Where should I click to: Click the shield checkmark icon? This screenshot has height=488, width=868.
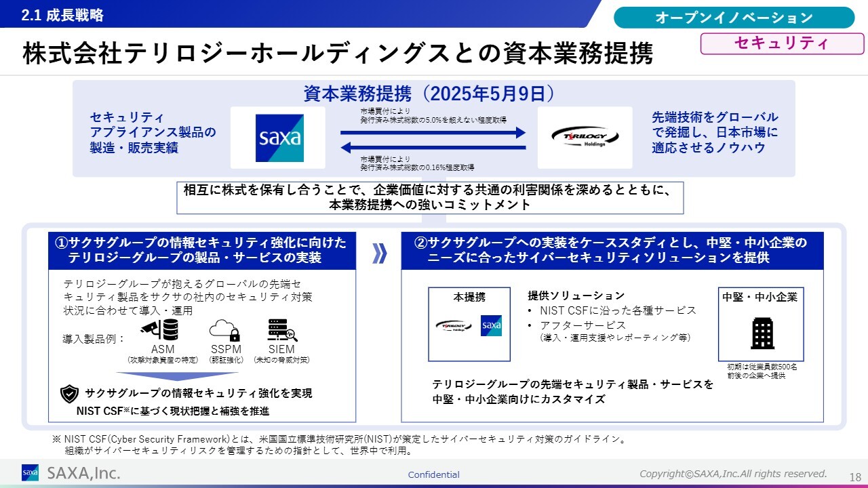[70, 394]
